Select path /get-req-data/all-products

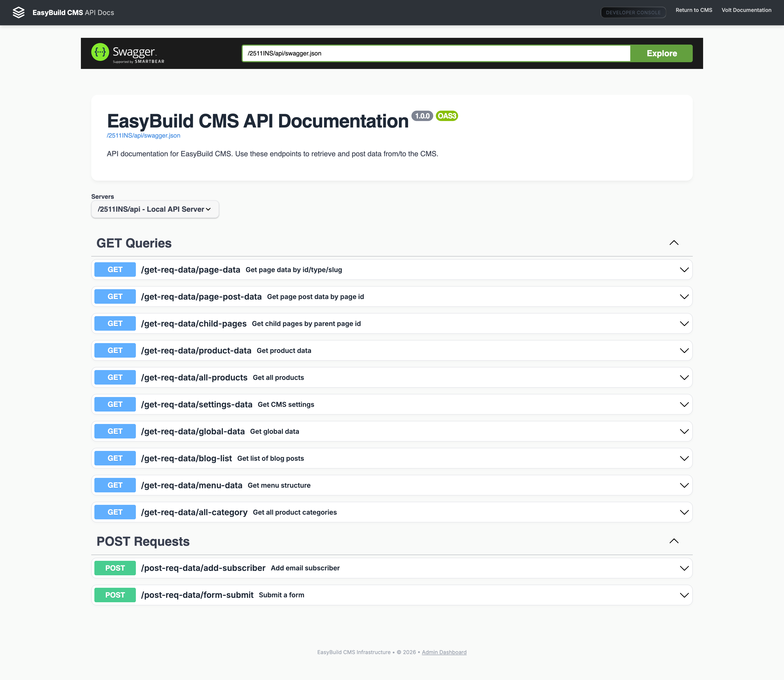[x=194, y=378]
